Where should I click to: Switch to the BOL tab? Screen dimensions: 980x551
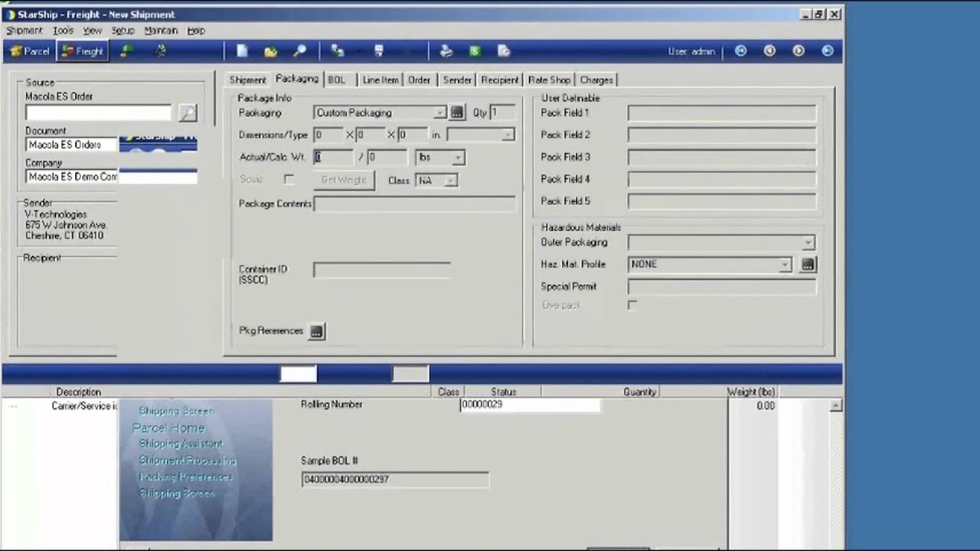pos(337,80)
